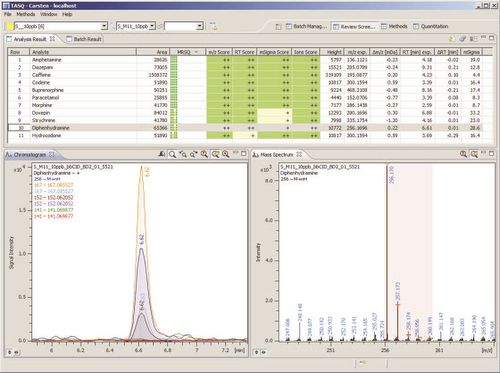Viewport: 500px width, 373px height.
Task: Expand the S_10ppb batch dropdown
Action: (104, 26)
